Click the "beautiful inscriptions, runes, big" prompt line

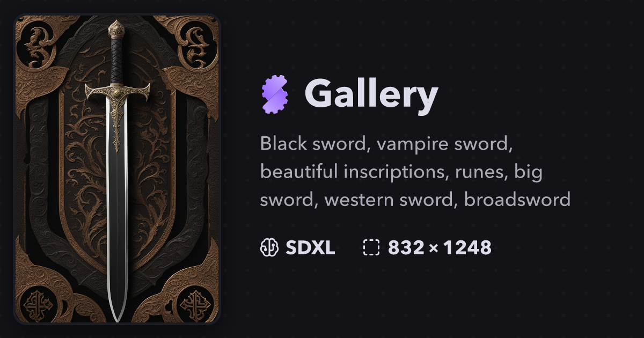click(x=402, y=172)
